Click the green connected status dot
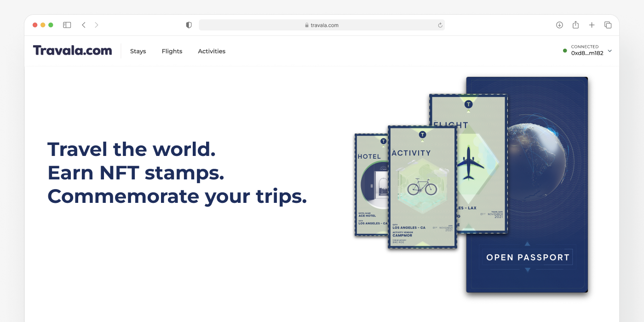This screenshot has width=644, height=322. coord(565,51)
